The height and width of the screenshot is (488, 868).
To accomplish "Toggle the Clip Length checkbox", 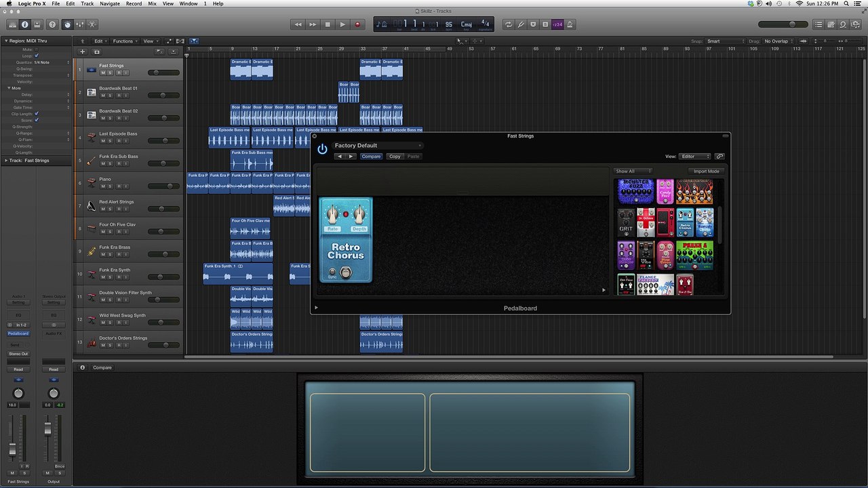I will click(37, 113).
